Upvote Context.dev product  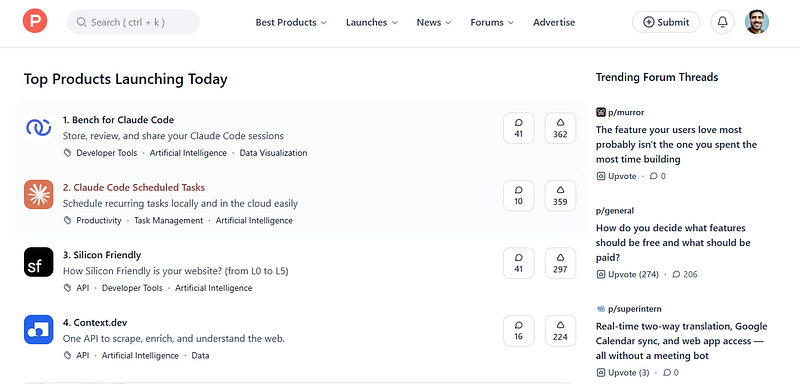point(560,330)
